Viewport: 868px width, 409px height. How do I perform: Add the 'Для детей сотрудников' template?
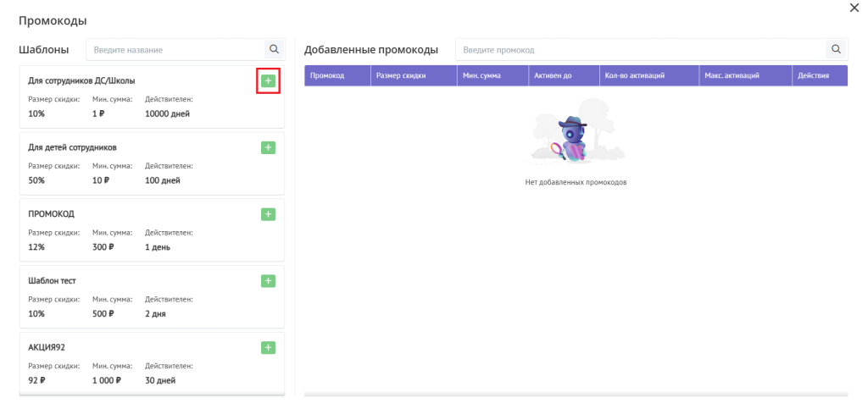click(x=268, y=147)
